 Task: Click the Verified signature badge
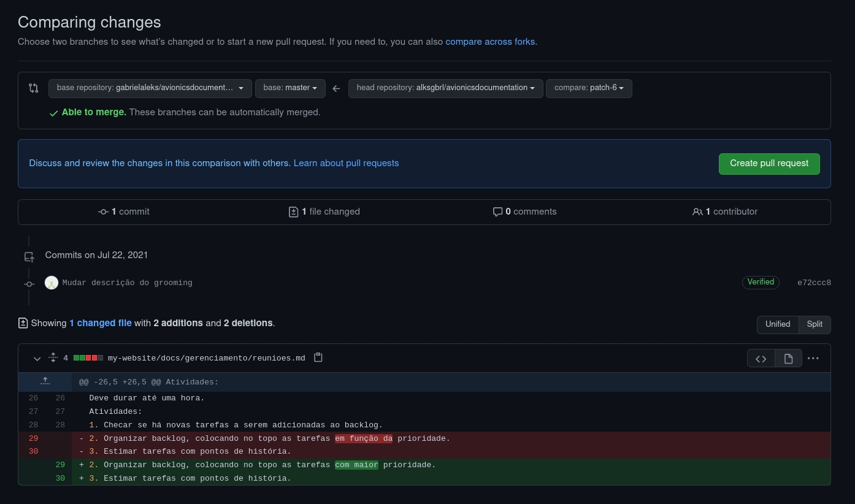coord(761,282)
